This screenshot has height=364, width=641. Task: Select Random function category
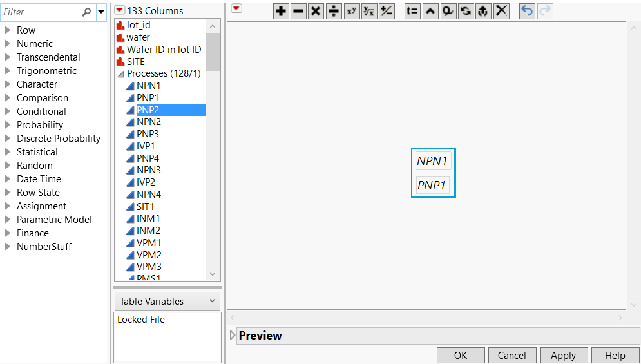click(x=35, y=165)
